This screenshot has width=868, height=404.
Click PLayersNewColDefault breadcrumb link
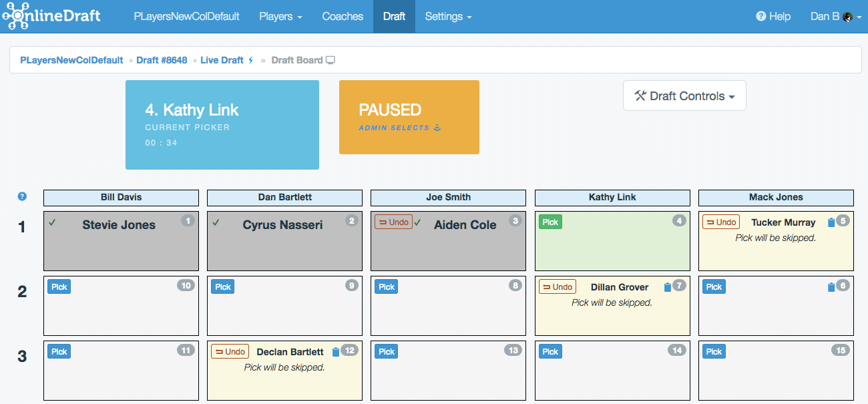click(x=71, y=60)
